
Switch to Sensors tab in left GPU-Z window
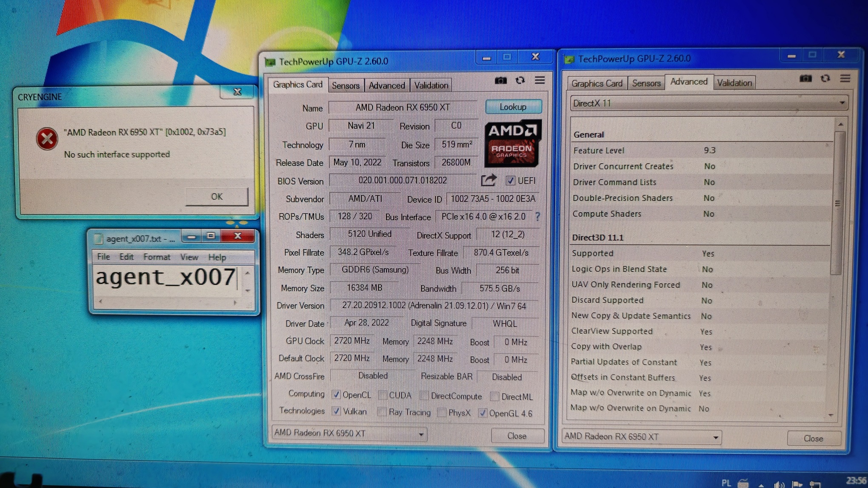345,86
